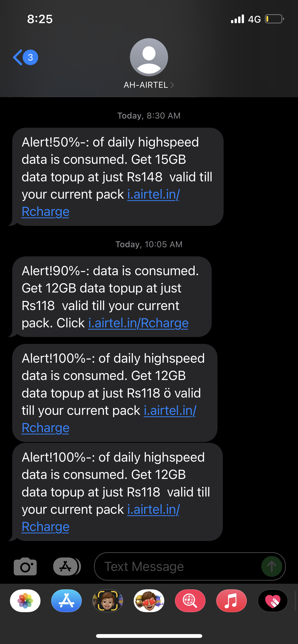Tap the home indicator bar at bottom
298x644 pixels.
[x=149, y=636]
